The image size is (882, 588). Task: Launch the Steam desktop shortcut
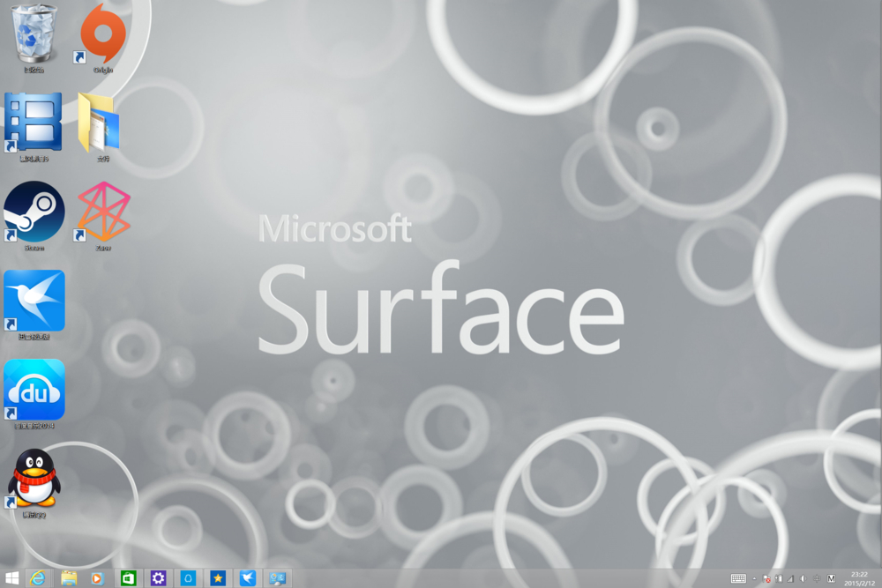[x=34, y=216]
